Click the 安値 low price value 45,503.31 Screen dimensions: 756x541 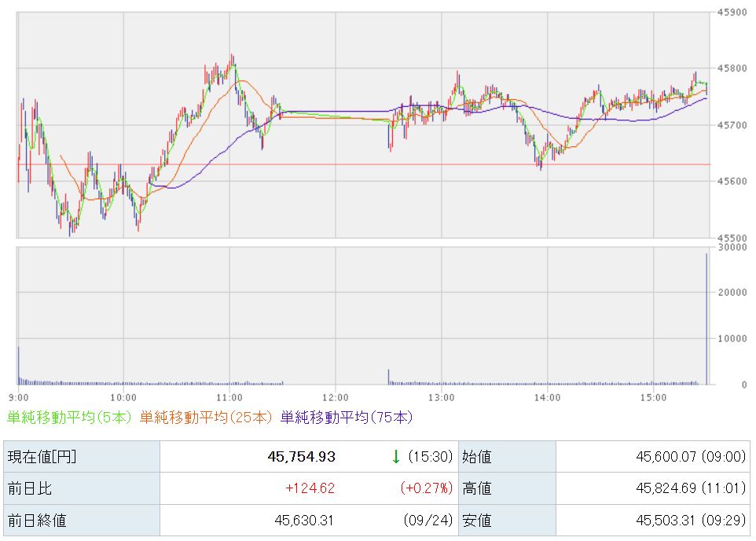click(666, 521)
